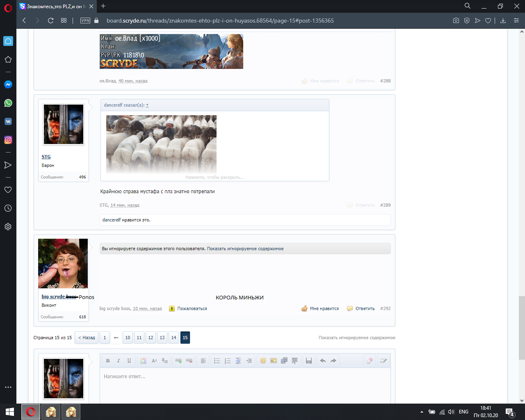Image resolution: width=525 pixels, height=420 pixels.
Task: Expand the hidden quoted spoiler Нажмите, чтобы раскрыть
Action: (215, 177)
